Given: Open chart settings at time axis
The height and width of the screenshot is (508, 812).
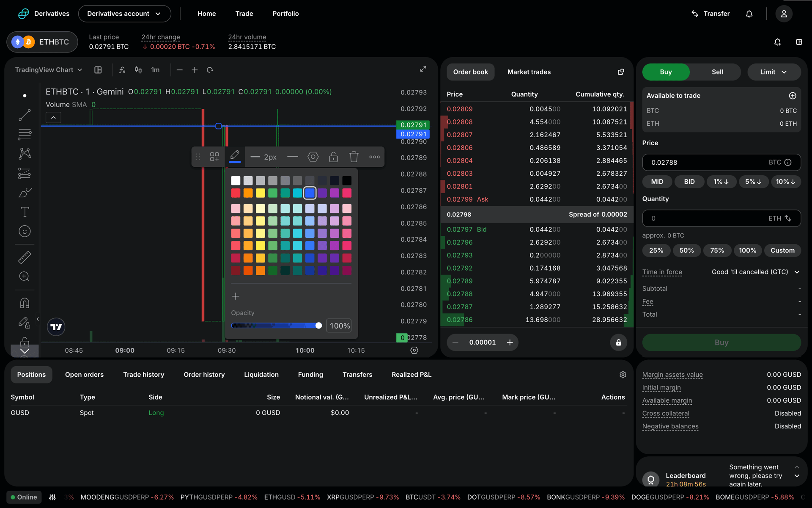Looking at the screenshot, I should (414, 350).
